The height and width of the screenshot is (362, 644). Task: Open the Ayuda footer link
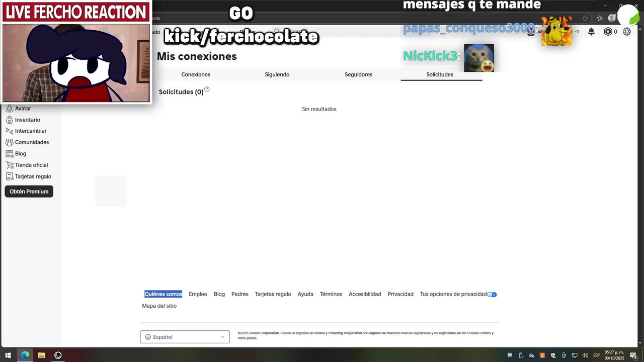[x=305, y=294]
